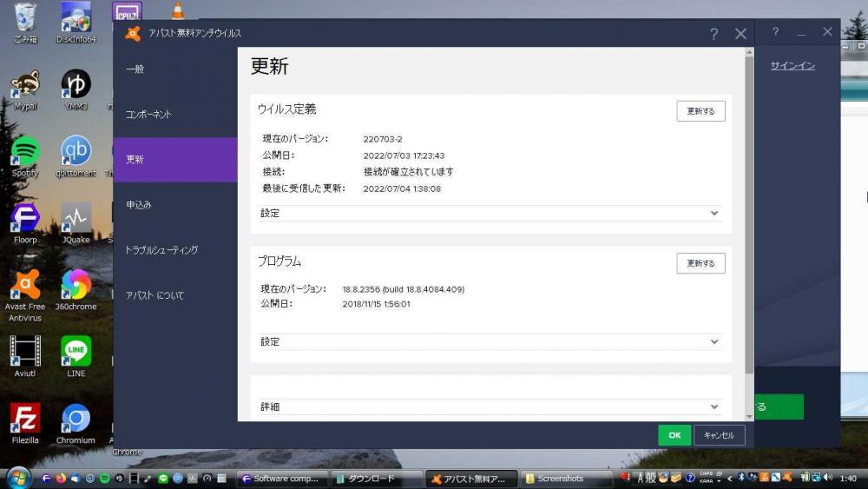Open the Windows Start orb
The height and width of the screenshot is (489, 868).
tap(18, 478)
